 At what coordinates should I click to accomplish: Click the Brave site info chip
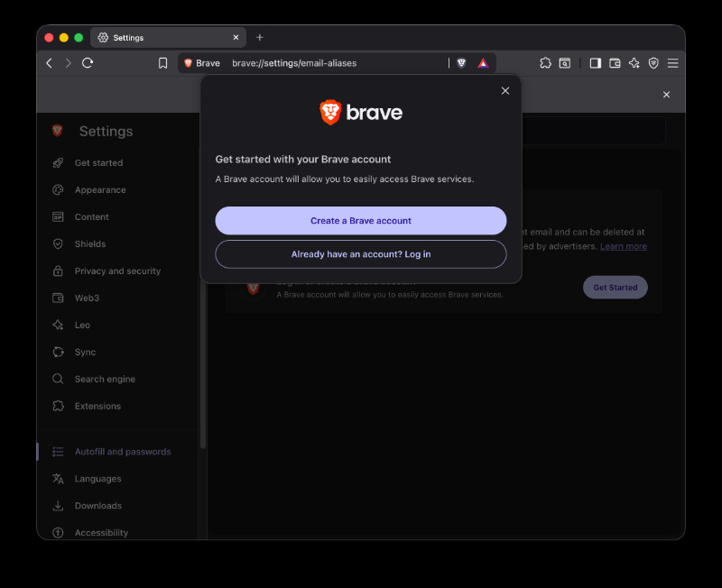coord(201,63)
